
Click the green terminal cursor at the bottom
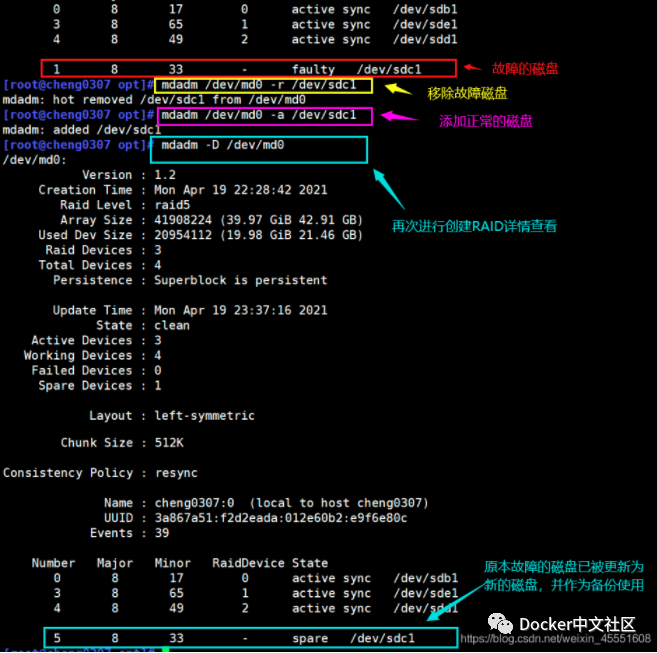pos(165,650)
